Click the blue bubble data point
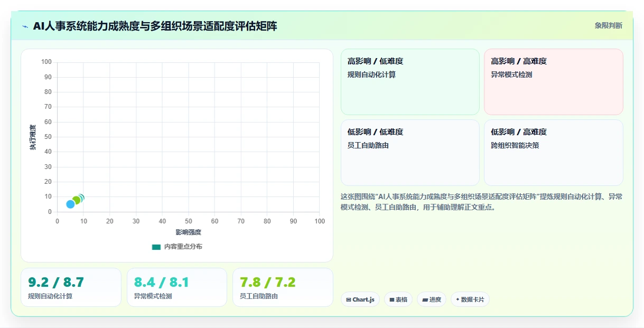 [70, 204]
